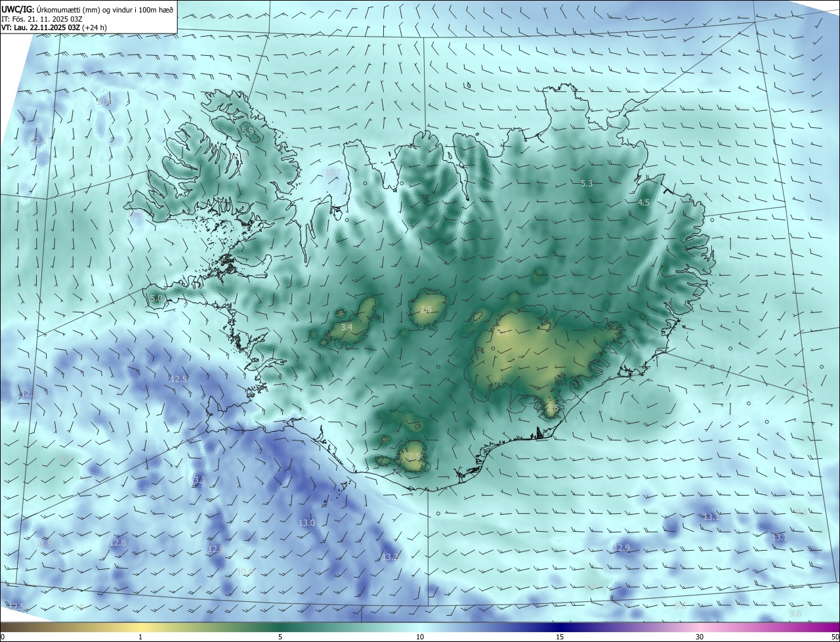Click the 0 tick on the color scale
The height and width of the screenshot is (642, 840).
(x=3, y=637)
